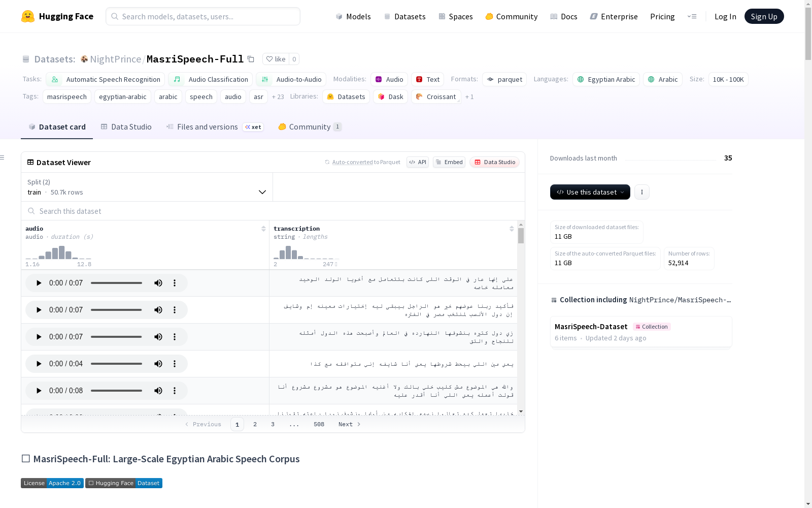
Task: Select the Egyptian Arabic language tag
Action: [606, 79]
